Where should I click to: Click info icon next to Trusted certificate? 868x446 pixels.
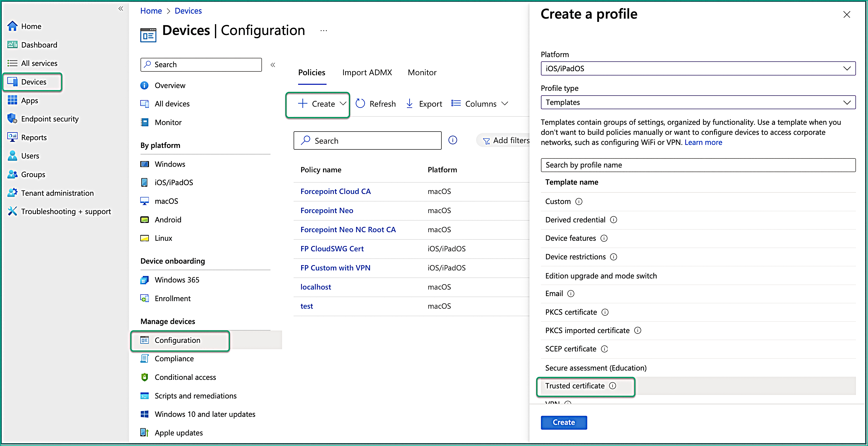pos(613,386)
